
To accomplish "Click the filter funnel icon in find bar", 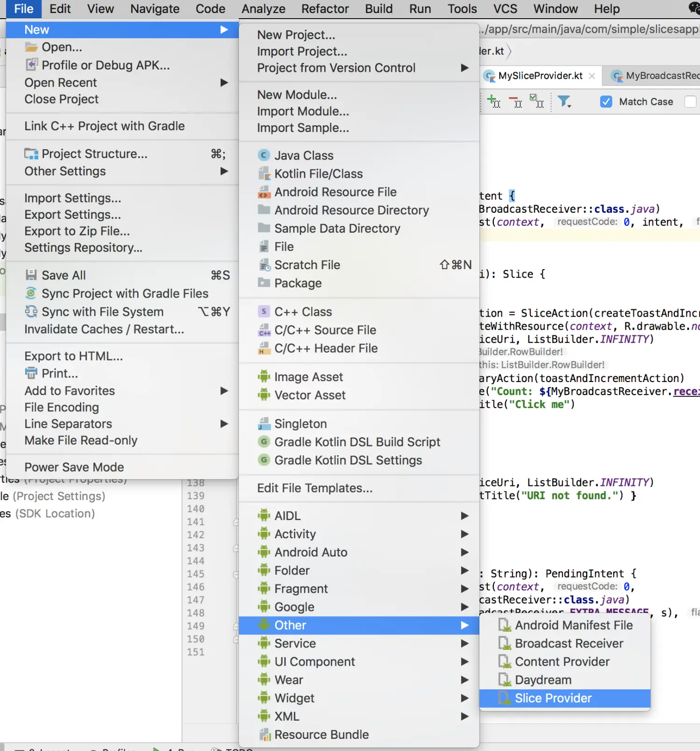I will click(565, 101).
